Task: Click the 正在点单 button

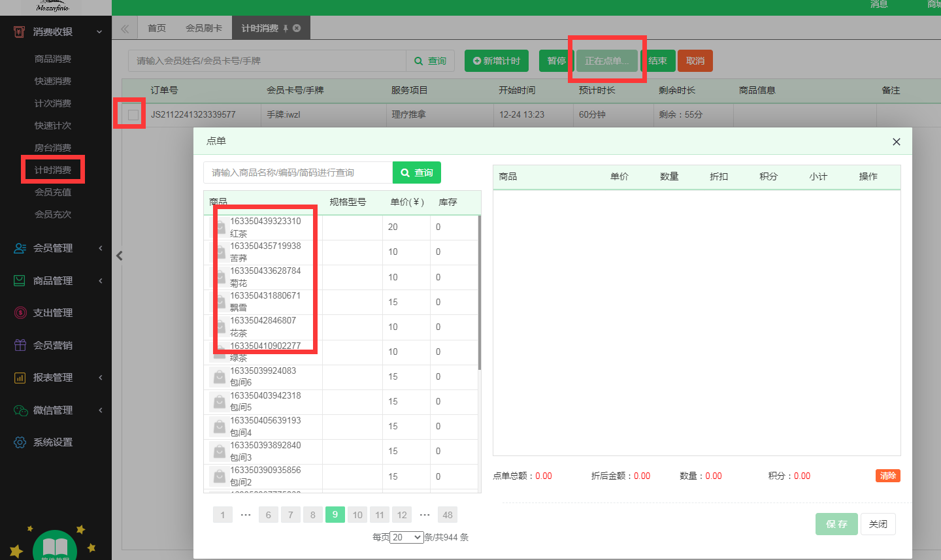Action: (606, 61)
